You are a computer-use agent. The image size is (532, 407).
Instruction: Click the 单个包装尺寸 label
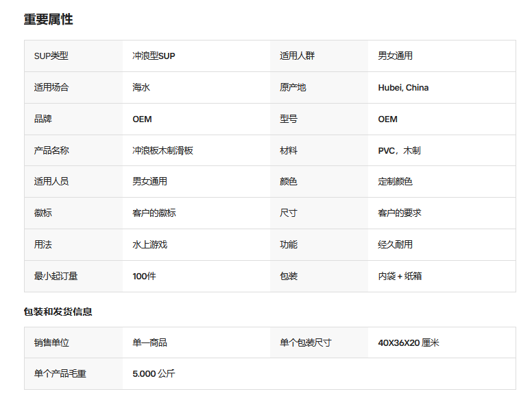pos(306,342)
